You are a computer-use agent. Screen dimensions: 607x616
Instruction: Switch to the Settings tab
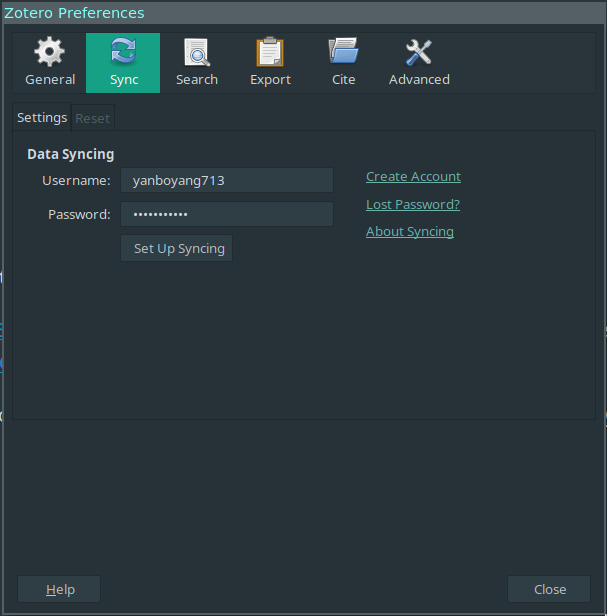pyautogui.click(x=42, y=117)
